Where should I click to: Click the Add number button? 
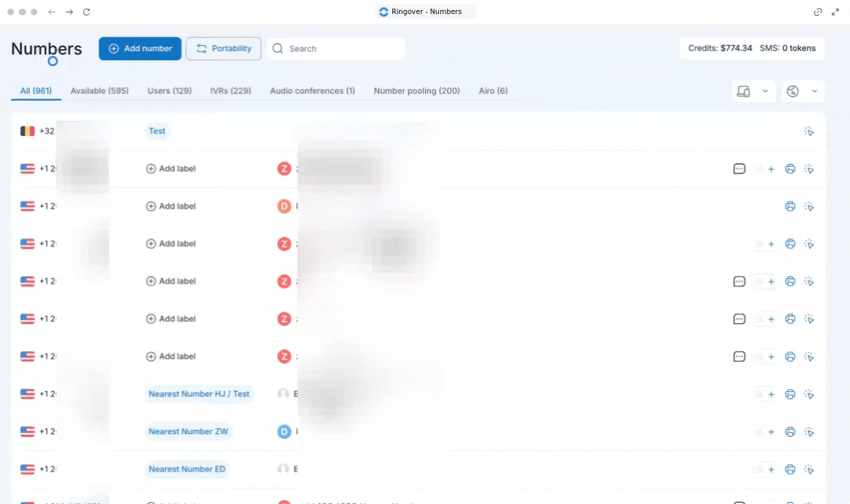[x=140, y=49]
